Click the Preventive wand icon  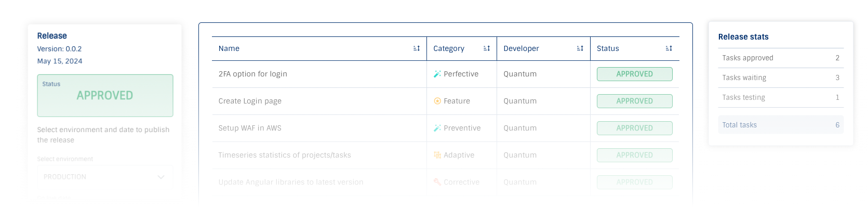(x=437, y=128)
